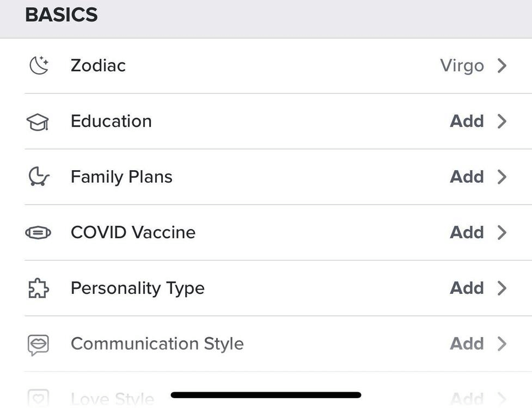Tap the Love Style heart icon
The image size is (532, 408).
coord(38,398)
